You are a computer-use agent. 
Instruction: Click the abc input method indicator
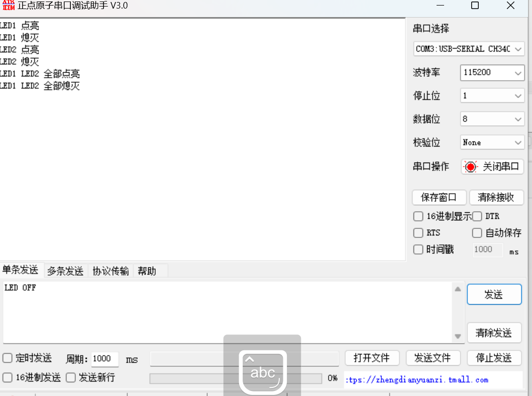pyautogui.click(x=262, y=372)
